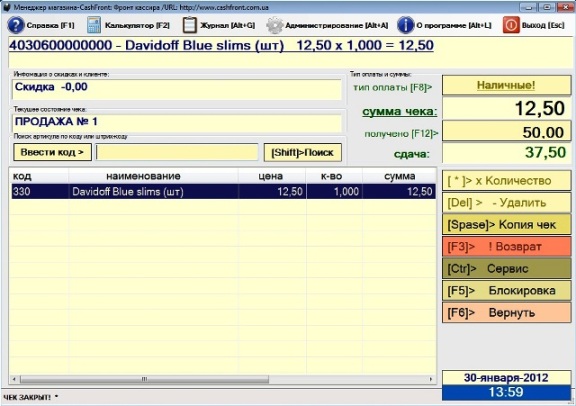Click the 'сумма чека' value 12,50
576x406 pixels.
[x=506, y=108]
